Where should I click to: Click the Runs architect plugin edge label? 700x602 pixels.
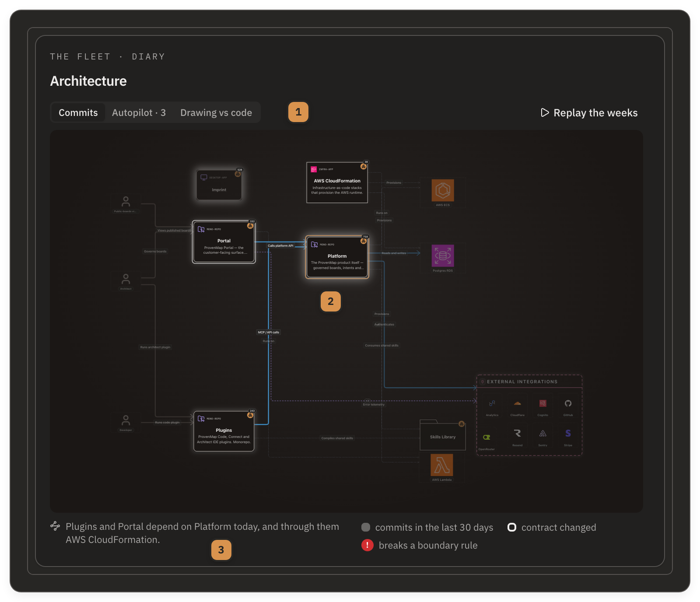[155, 347]
